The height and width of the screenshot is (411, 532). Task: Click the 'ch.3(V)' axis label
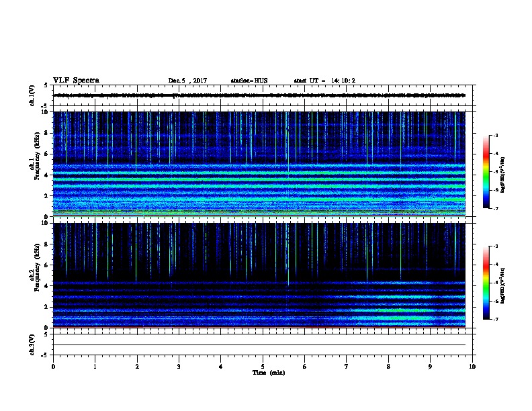[x=32, y=345]
